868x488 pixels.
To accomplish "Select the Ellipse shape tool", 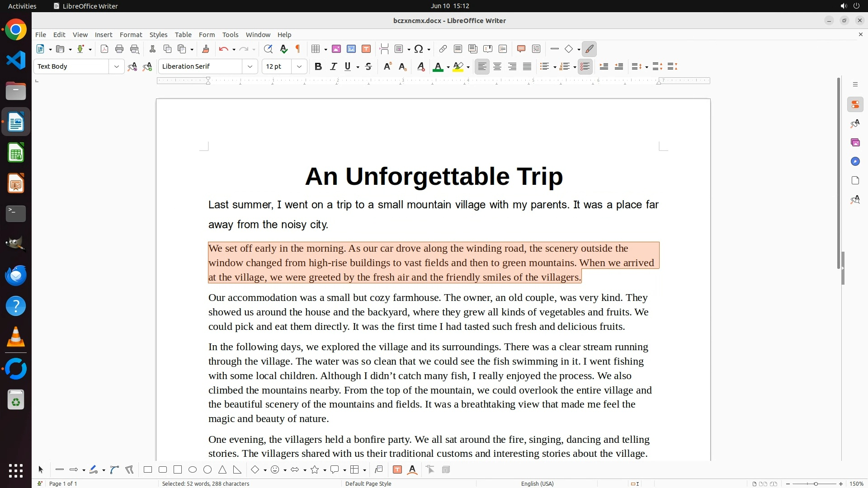I will coord(193,470).
